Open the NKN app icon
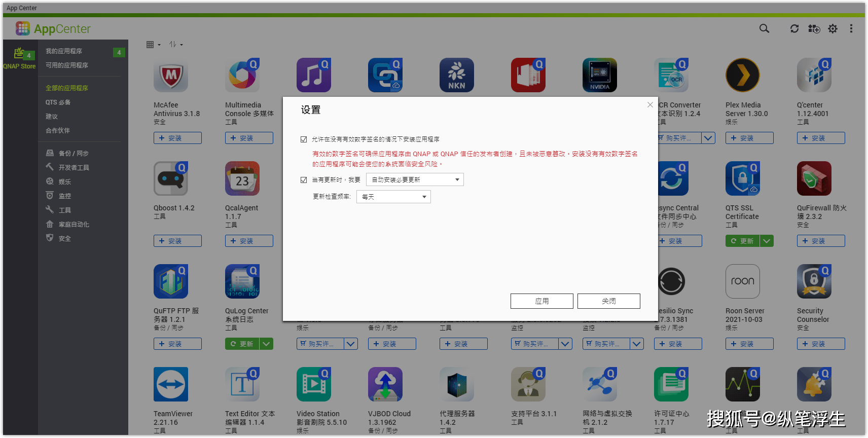Screen dimensions: 868x438 tap(457, 75)
